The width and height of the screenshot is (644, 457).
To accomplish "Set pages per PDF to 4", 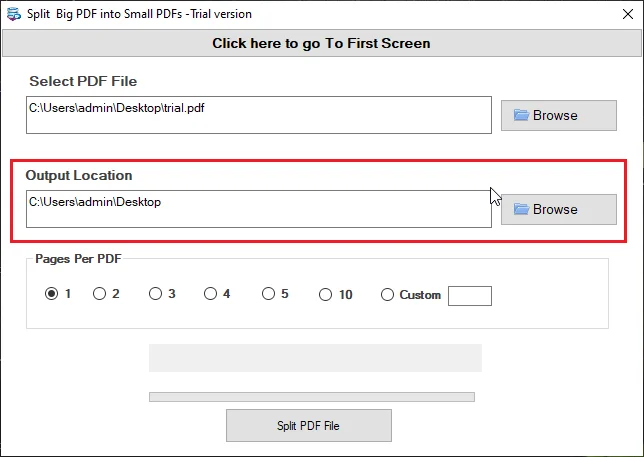I will pyautogui.click(x=210, y=294).
